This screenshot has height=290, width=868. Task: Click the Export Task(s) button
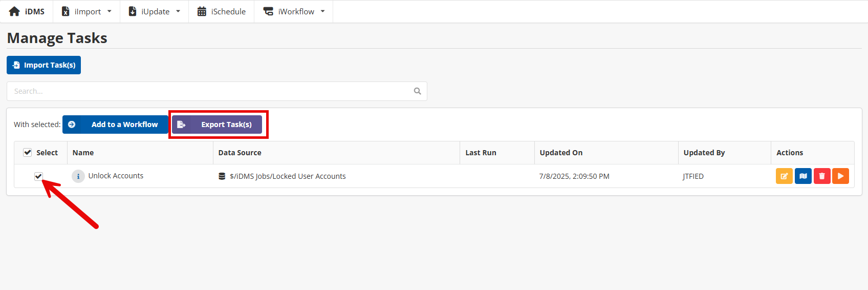click(217, 125)
